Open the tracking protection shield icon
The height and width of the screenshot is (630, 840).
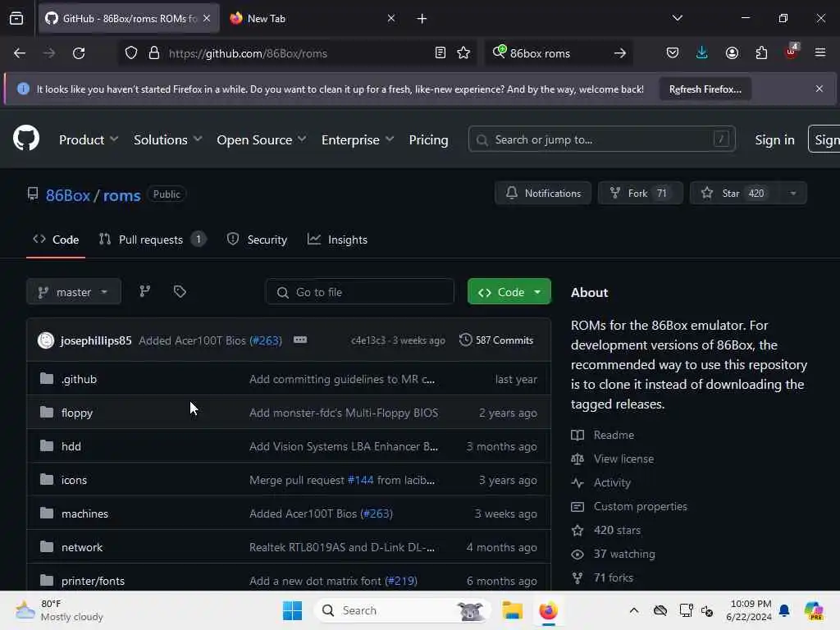click(131, 52)
